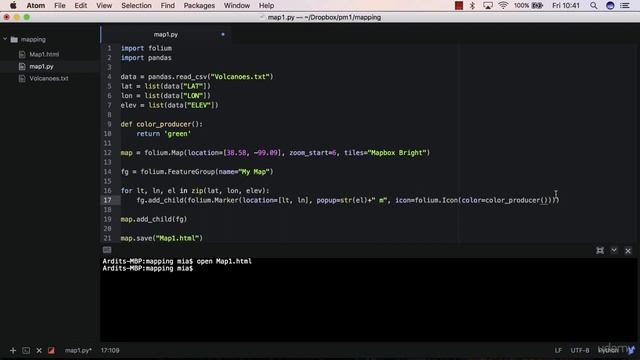Open the Help menu
The image size is (640, 360).
(x=266, y=6)
